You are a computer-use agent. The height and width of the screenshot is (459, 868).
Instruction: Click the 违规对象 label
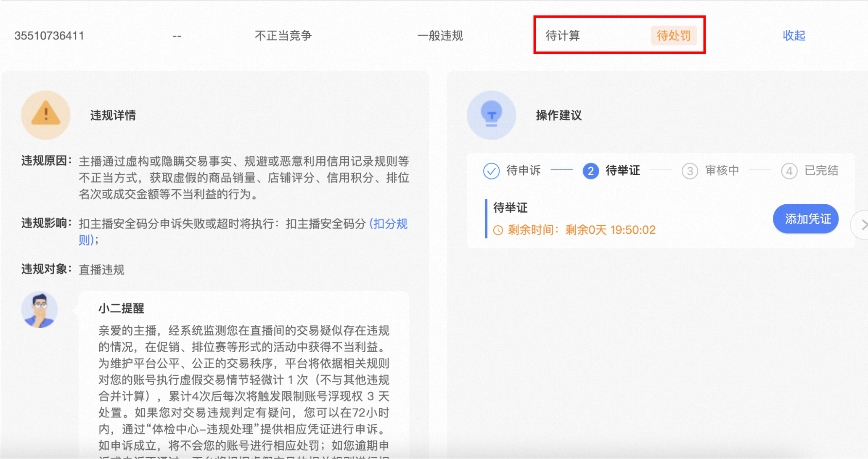pos(46,269)
